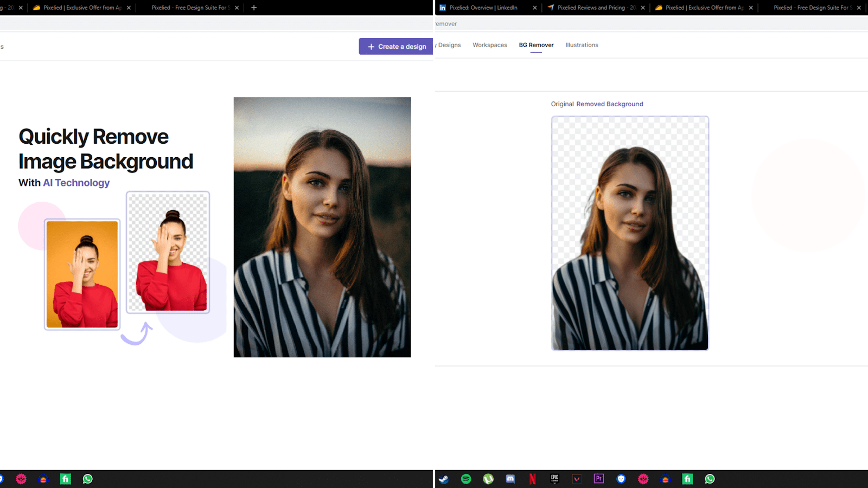
Task: Switch view back to the Original image
Action: click(x=563, y=104)
